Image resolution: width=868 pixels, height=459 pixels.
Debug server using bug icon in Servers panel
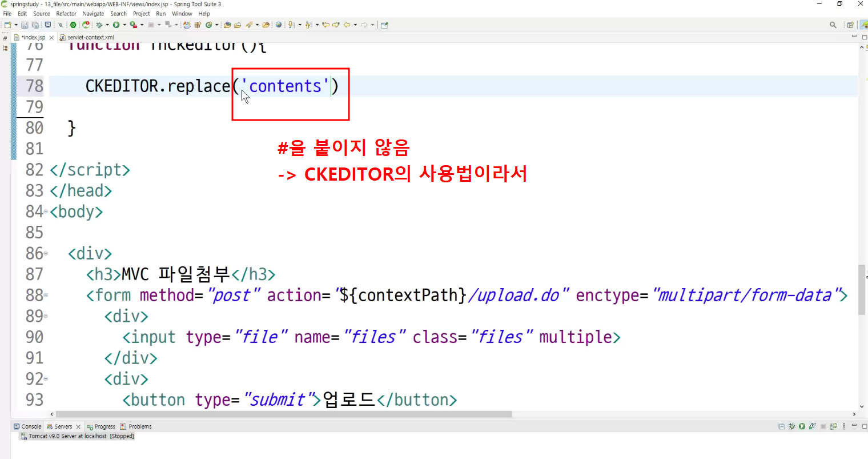click(x=791, y=426)
